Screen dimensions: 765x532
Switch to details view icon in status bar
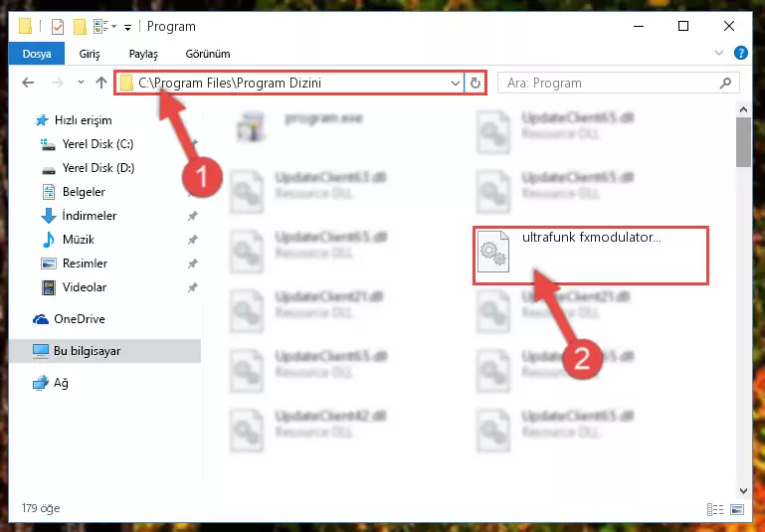click(714, 509)
